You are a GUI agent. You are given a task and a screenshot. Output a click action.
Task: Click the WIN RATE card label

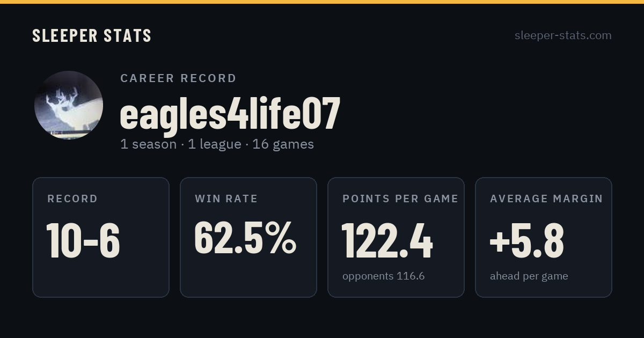click(226, 199)
